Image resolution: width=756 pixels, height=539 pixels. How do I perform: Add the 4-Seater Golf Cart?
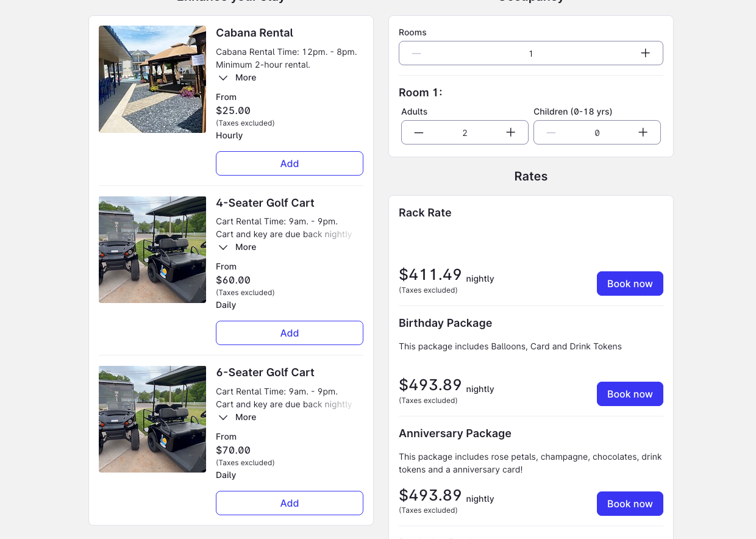[289, 333]
